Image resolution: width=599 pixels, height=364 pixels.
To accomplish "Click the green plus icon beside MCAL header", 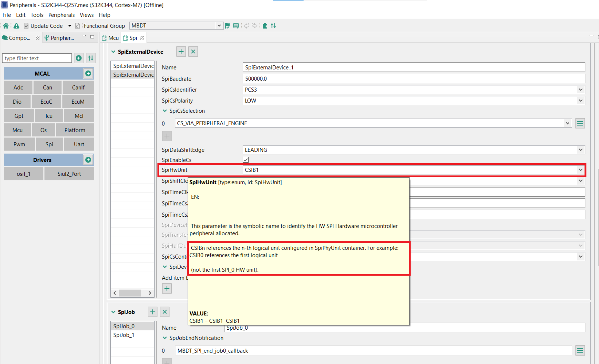I will (88, 73).
